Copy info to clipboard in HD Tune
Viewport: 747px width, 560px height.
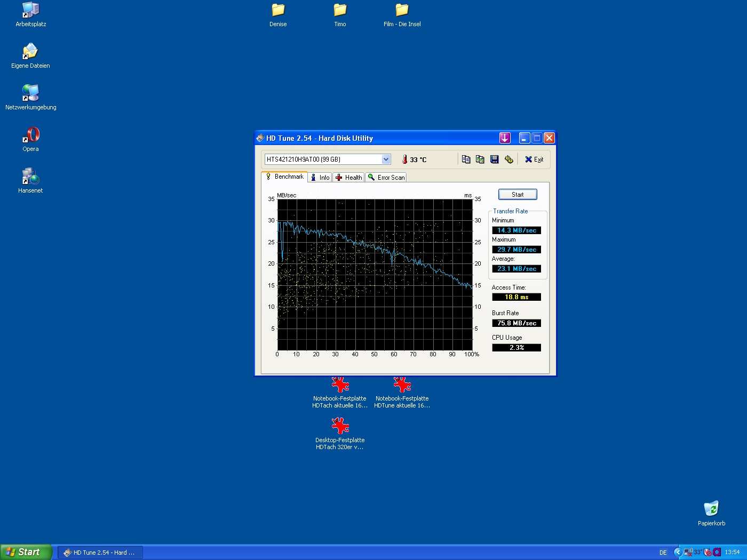[466, 159]
